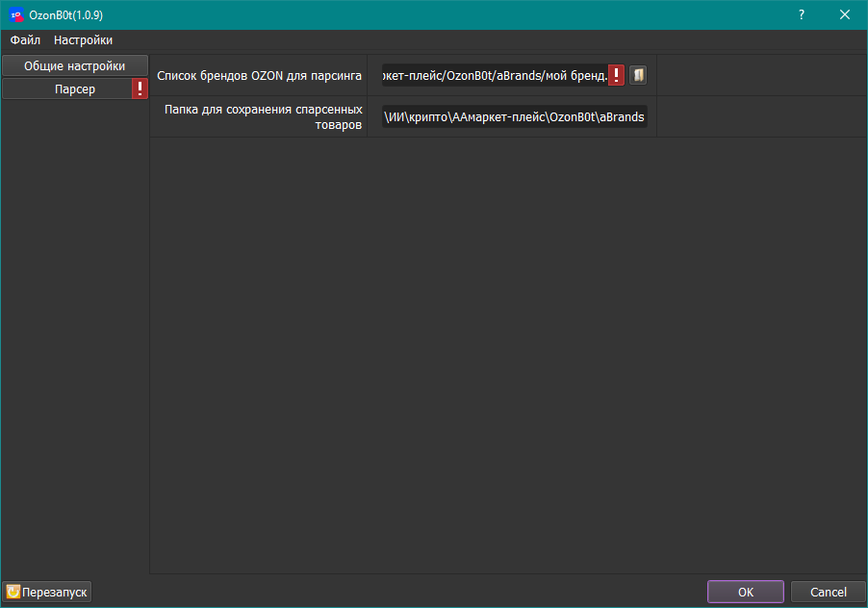868x608 pixels.
Task: Click the save folder path field
Action: click(x=514, y=116)
